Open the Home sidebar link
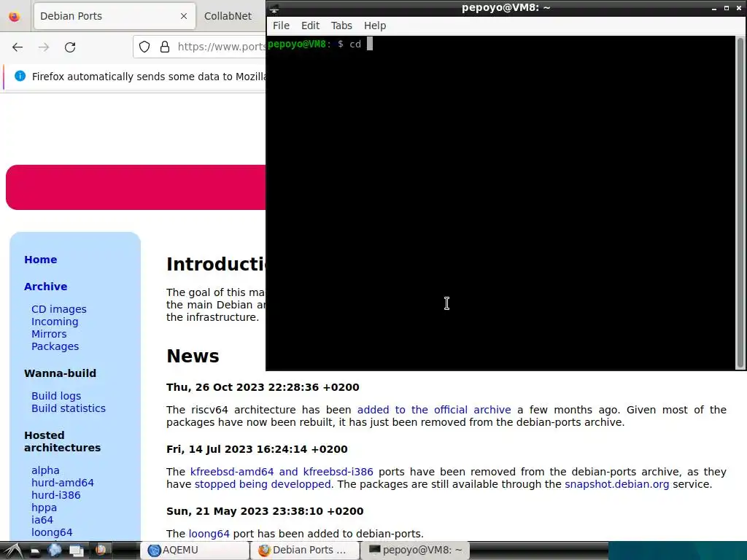The height and width of the screenshot is (560, 747). coord(41,260)
